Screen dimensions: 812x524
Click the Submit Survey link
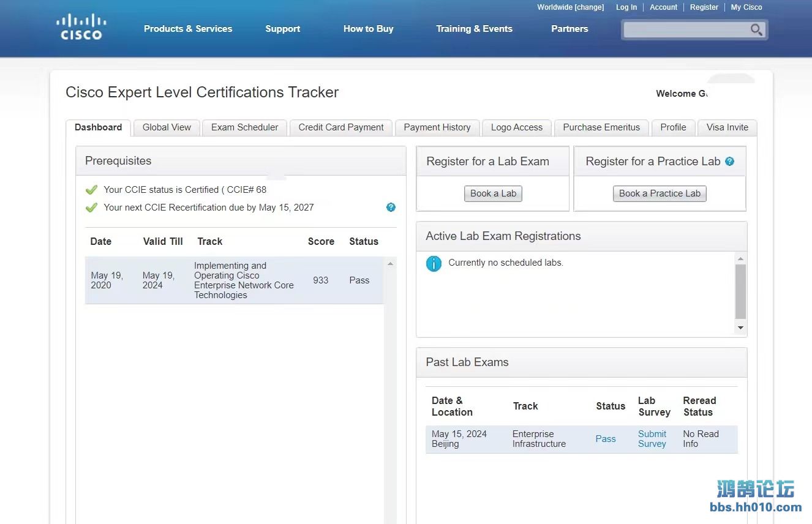652,439
